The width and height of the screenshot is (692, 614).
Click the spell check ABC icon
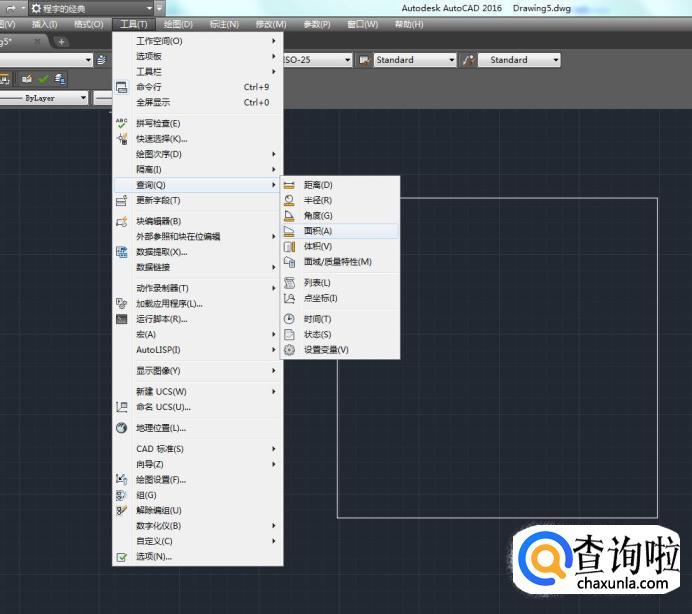coord(121,123)
